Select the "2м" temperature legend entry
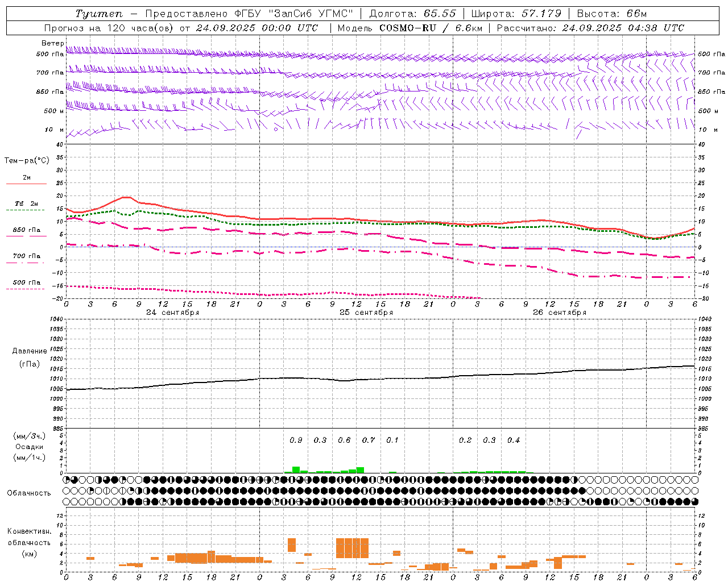This screenshot has height=582, width=728. coord(27,178)
